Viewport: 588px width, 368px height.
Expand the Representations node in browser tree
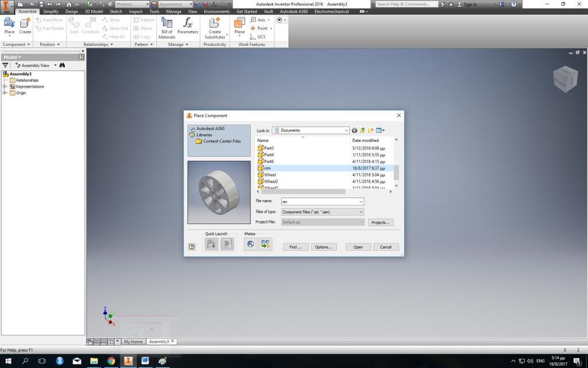[x=5, y=86]
